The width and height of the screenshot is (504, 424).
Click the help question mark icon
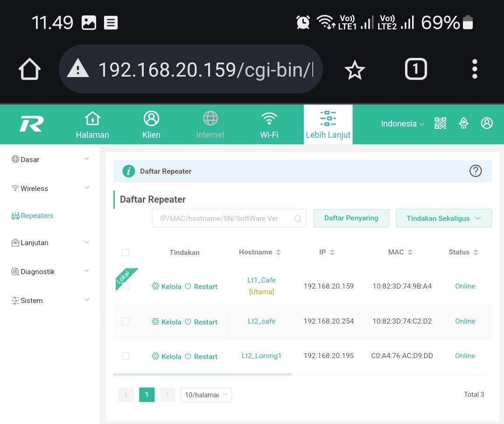(x=475, y=171)
